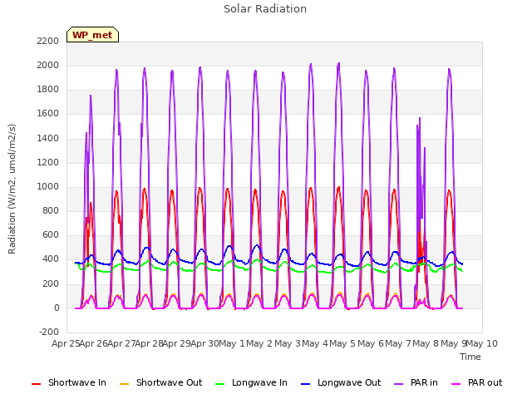532x399 pixels.
Task: Click the May 1 x-axis date label
Action: (232, 343)
